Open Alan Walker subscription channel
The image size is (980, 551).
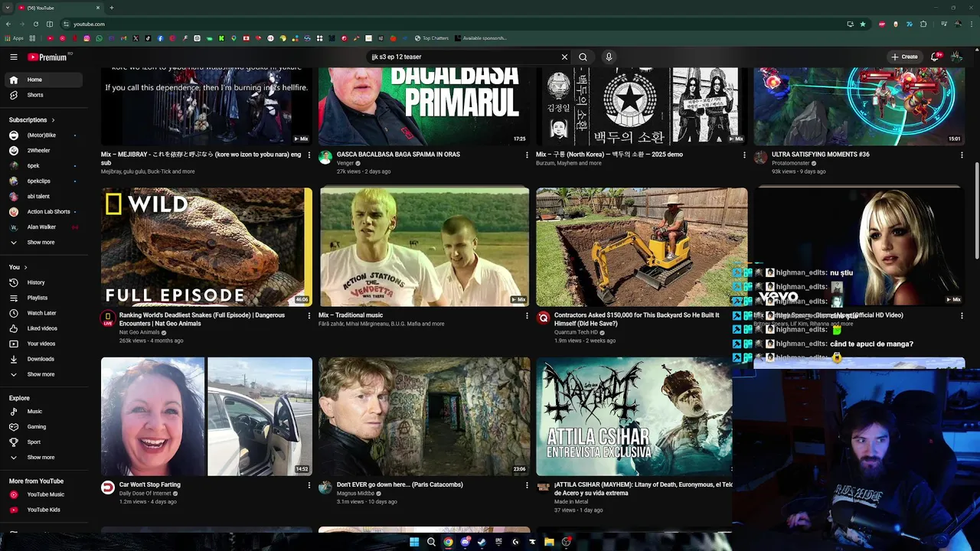(x=44, y=227)
